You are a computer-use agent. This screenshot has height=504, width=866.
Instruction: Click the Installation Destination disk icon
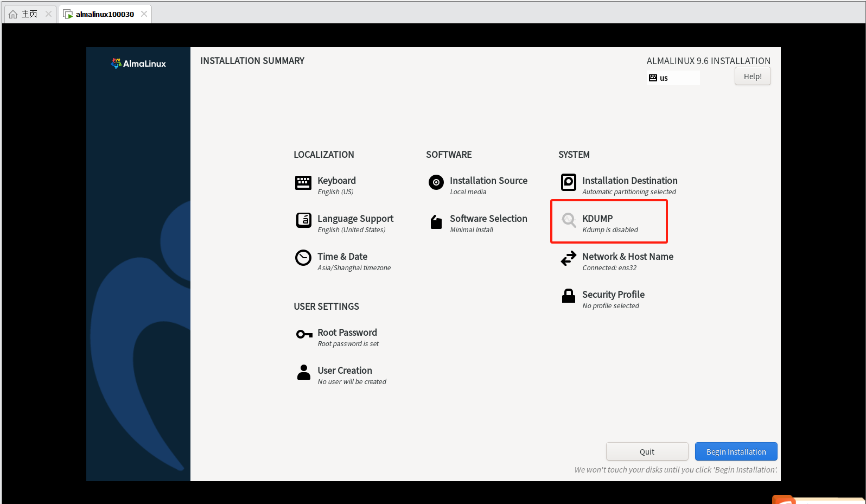click(x=568, y=182)
